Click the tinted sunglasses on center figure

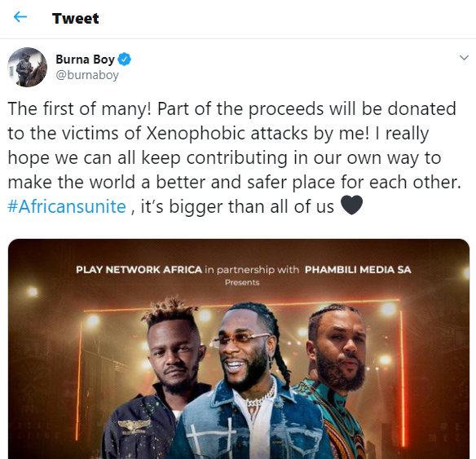(241, 340)
